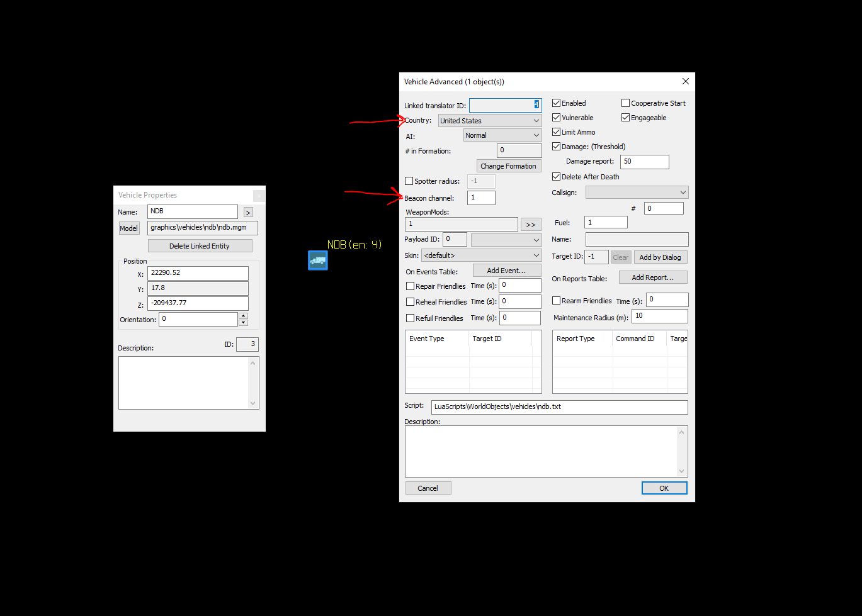Increase Orientation with the up spinner
The height and width of the screenshot is (616, 862).
tap(243, 316)
